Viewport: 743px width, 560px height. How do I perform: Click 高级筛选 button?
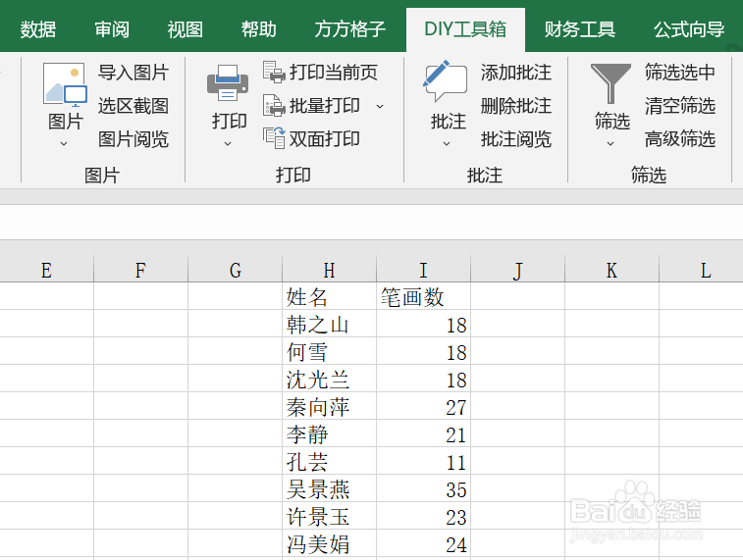[x=680, y=139]
